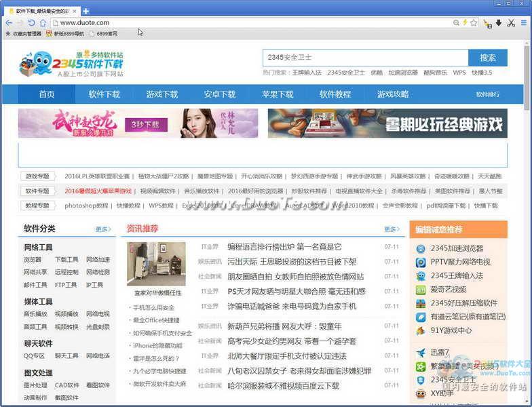Click the blue 搜索 search button
532x407 pixels.
(x=487, y=58)
